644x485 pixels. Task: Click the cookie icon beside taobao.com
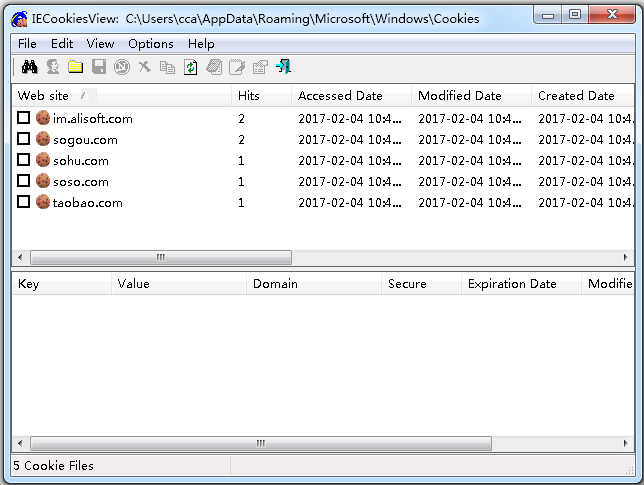[x=43, y=202]
